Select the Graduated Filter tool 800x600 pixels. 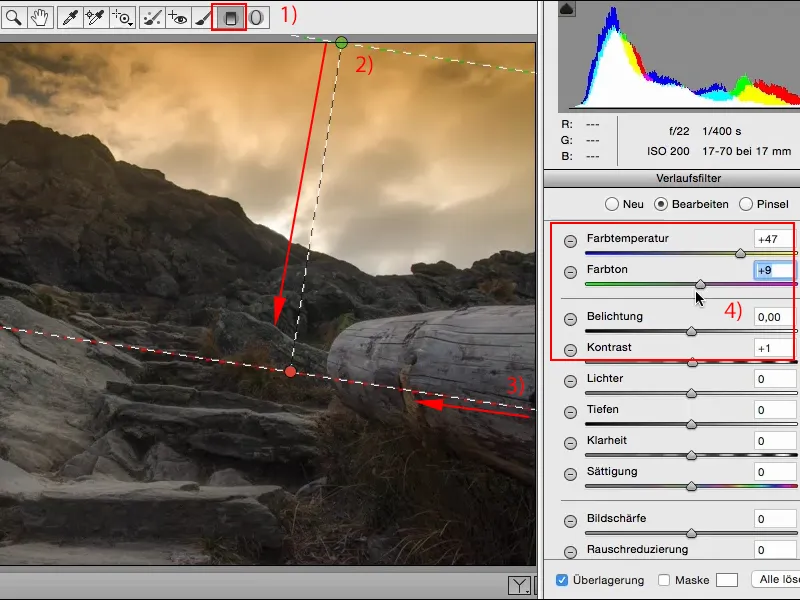[230, 18]
